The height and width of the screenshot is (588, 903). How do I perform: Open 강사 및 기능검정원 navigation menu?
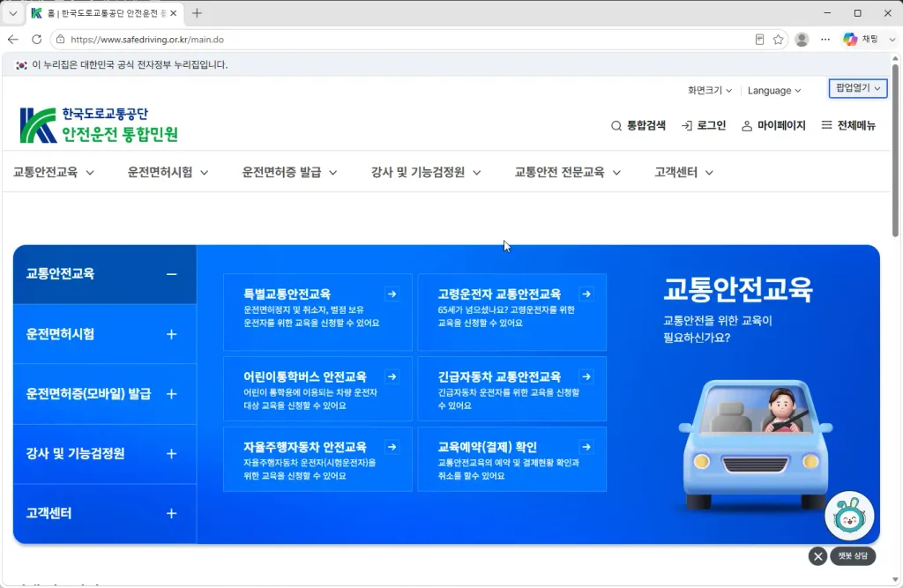click(x=426, y=172)
